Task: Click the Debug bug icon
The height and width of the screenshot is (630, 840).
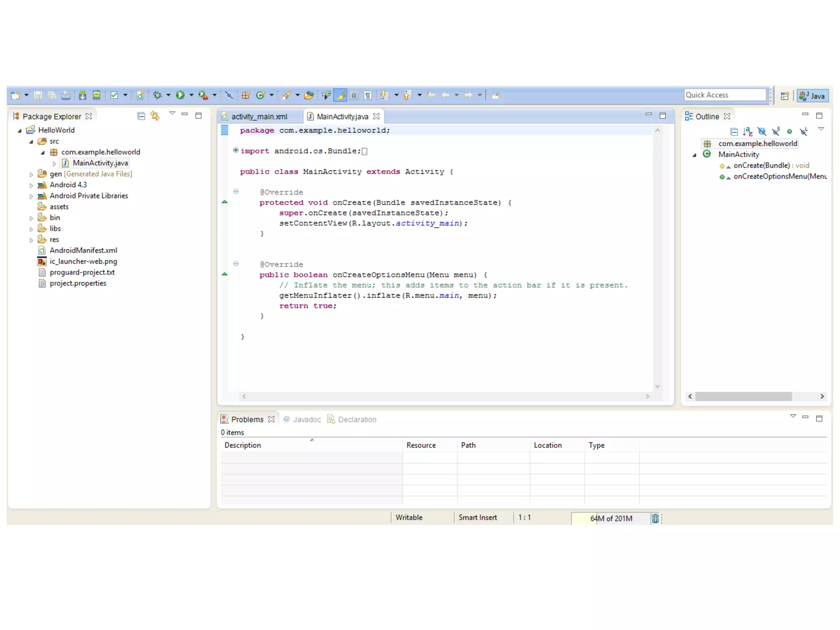Action: (157, 95)
